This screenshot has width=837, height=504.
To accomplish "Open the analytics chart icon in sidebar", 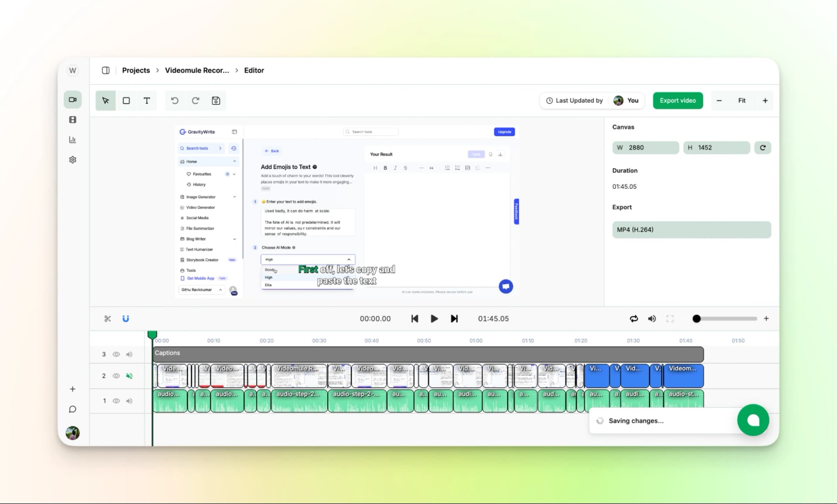I will (x=72, y=140).
